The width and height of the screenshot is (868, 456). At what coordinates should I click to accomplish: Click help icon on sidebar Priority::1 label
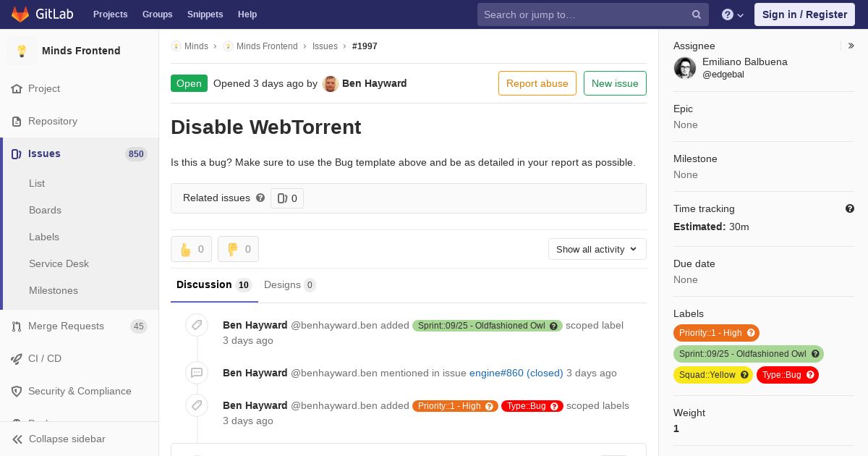(751, 333)
